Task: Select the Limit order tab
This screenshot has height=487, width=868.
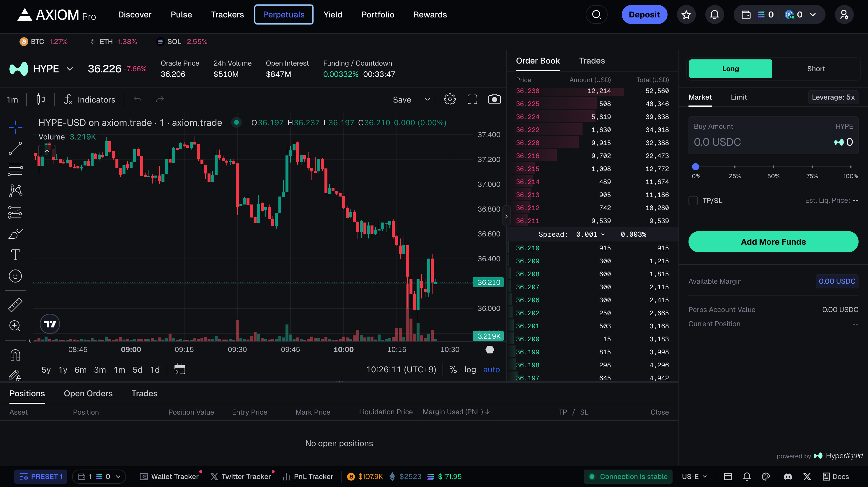Action: tap(739, 97)
